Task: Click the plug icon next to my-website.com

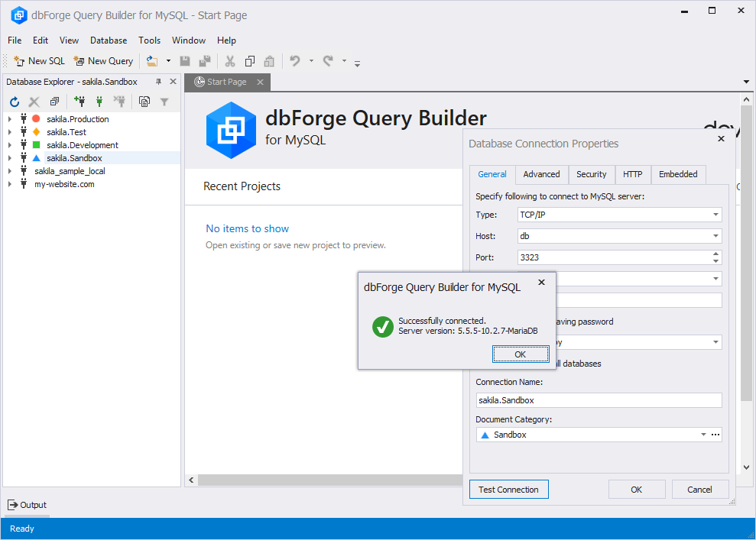Action: 24,183
